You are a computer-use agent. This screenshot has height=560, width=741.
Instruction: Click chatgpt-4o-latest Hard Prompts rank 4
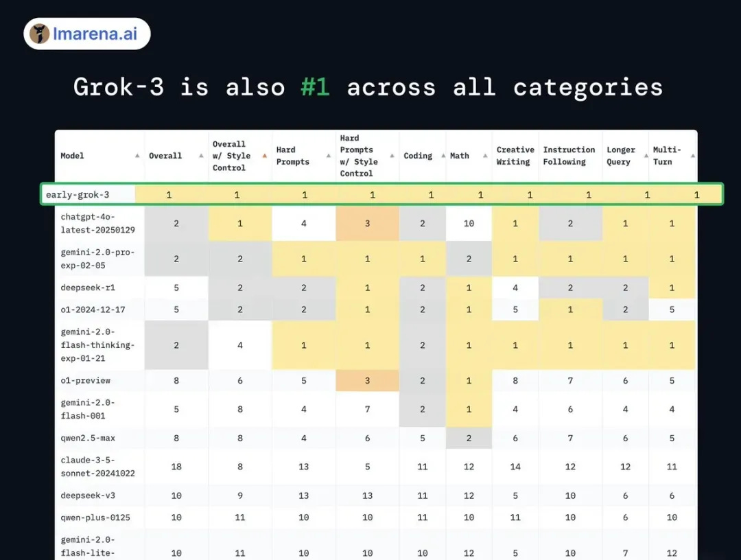pos(304,224)
